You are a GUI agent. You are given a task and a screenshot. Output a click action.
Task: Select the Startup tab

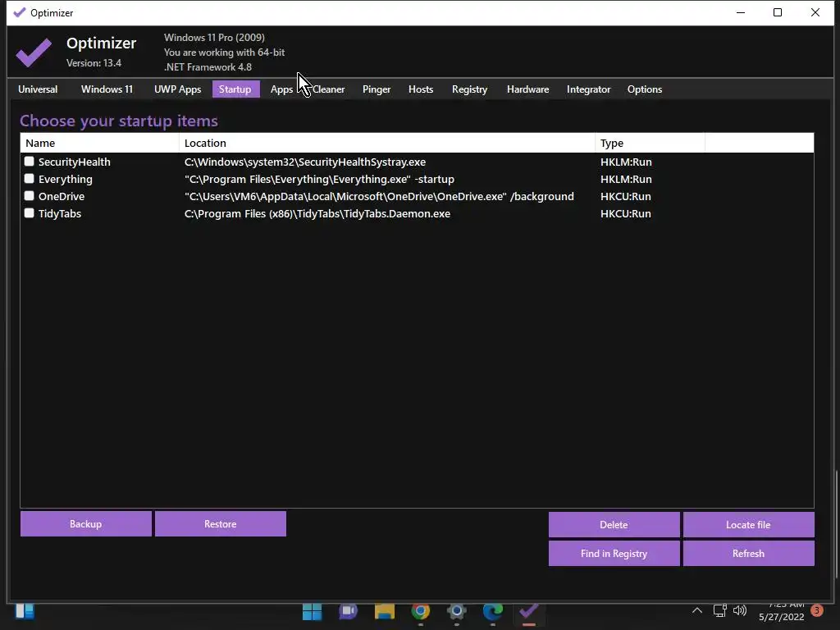tap(235, 89)
